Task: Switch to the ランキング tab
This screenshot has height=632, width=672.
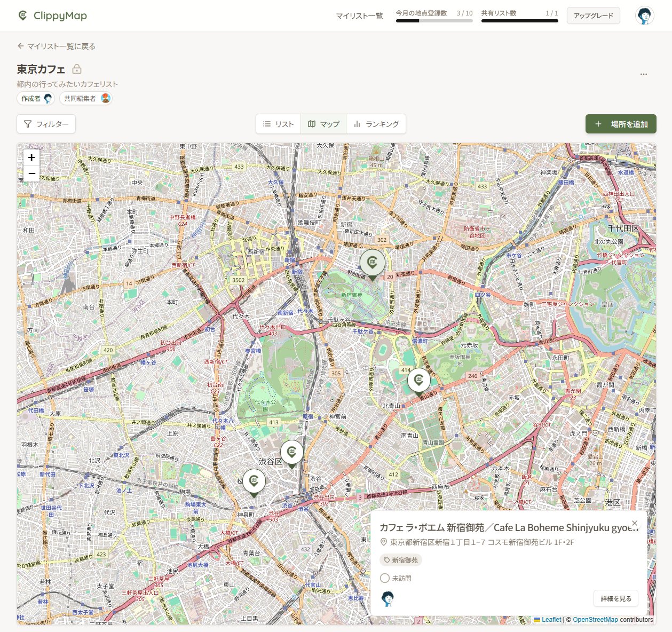Action: (x=376, y=124)
